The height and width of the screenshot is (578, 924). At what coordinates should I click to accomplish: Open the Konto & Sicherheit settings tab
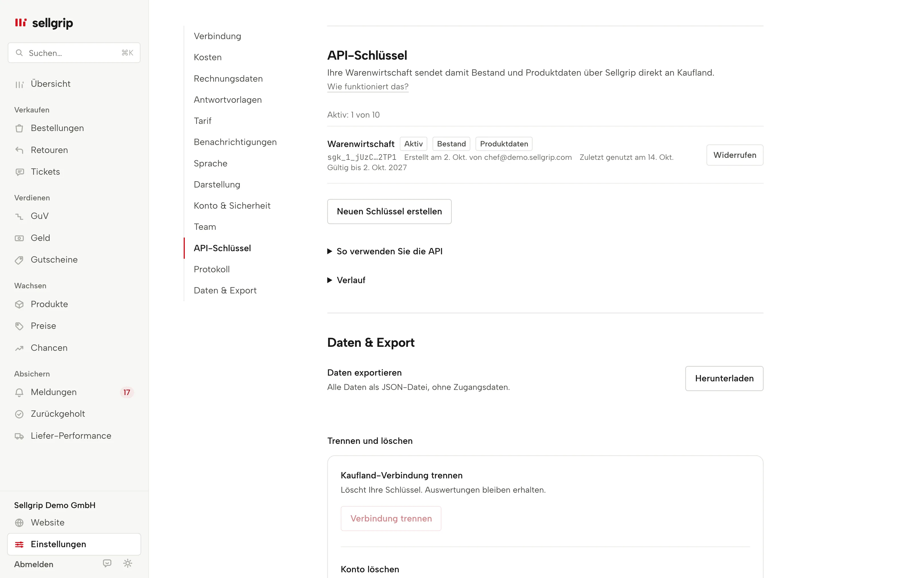[232, 206]
